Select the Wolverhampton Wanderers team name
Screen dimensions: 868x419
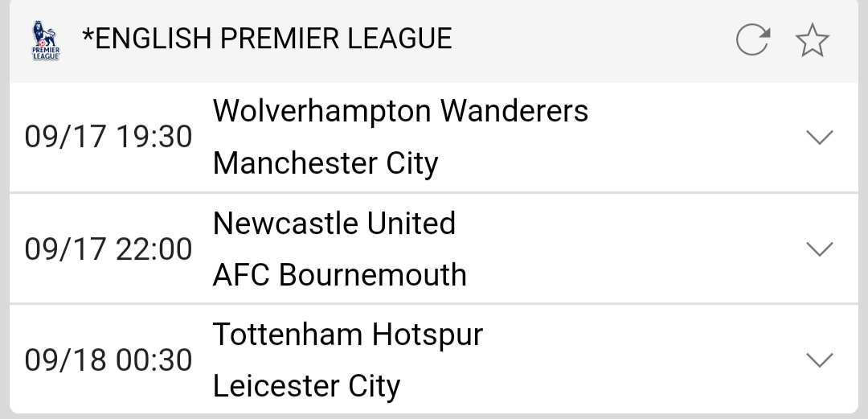coord(400,111)
